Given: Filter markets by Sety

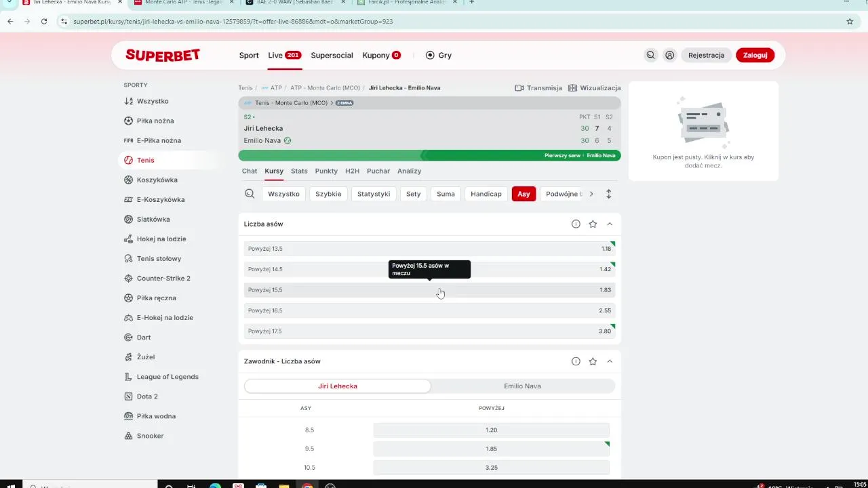Looking at the screenshot, I should tap(414, 194).
